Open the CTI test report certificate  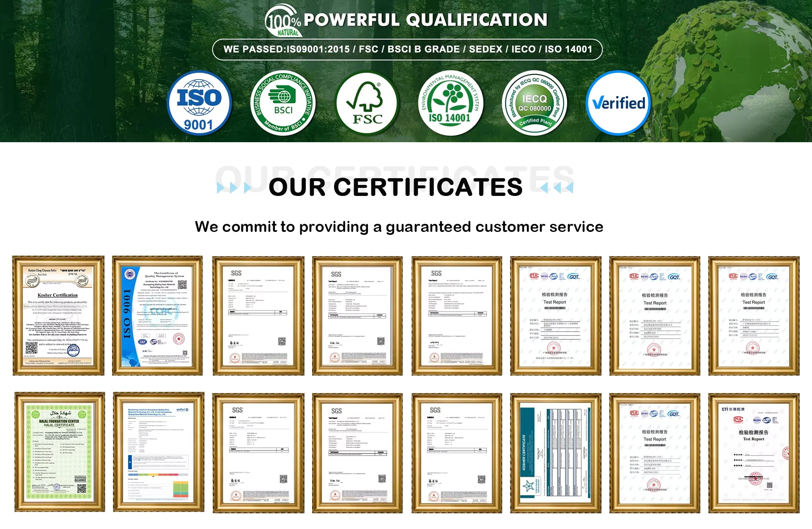point(754,453)
